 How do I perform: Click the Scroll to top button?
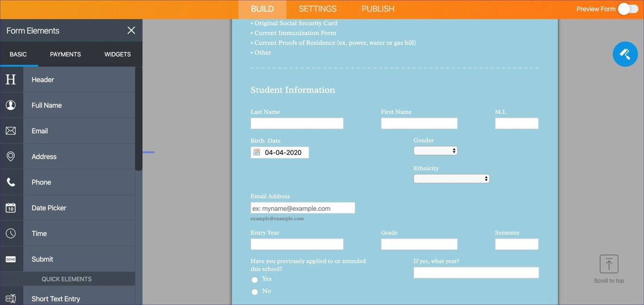coord(609,263)
